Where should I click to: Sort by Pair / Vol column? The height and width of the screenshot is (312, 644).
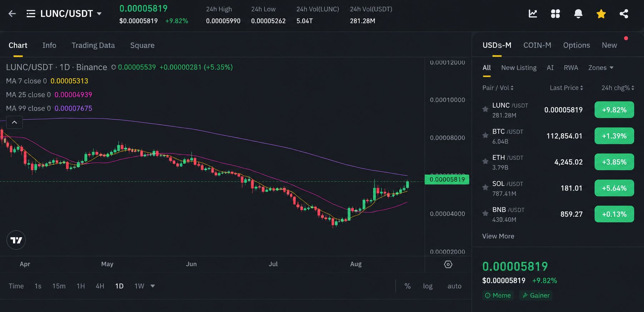(x=498, y=88)
